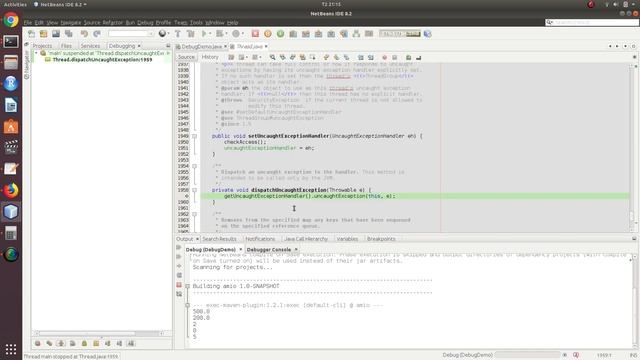Open the project configuration combo box
This screenshot has height=360, width=640.
point(131,34)
